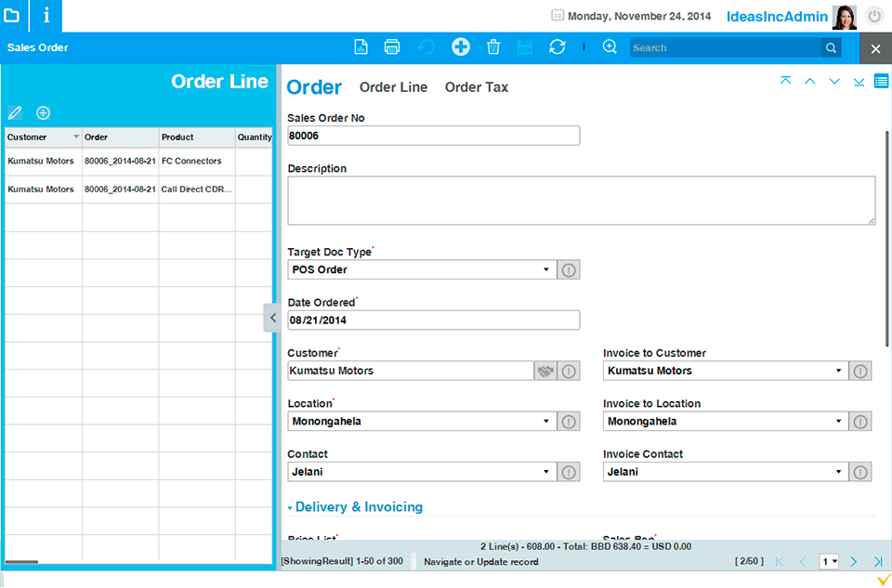Viewport: 892px width, 588px height.
Task: Click the circled plus icon in Order Line panel
Action: point(43,113)
